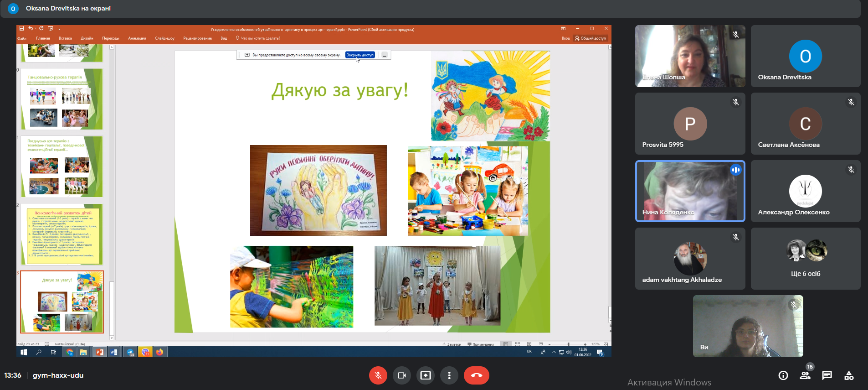The width and height of the screenshot is (868, 390).
Task: Expand the system tray hidden icons chevron
Action: click(x=554, y=352)
